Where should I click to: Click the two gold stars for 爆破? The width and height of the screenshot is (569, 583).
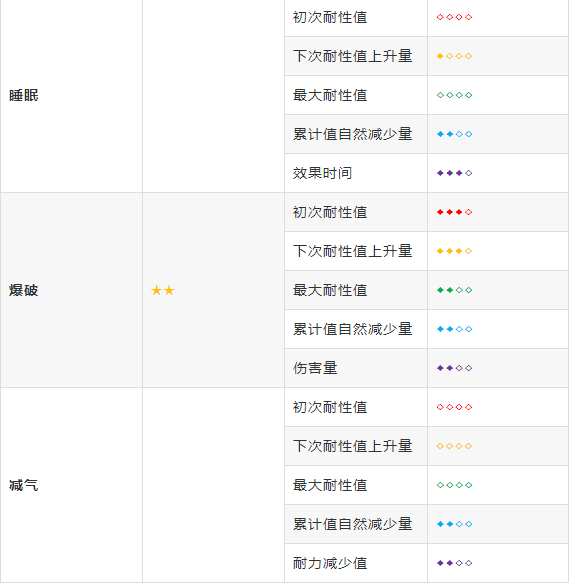[163, 290]
